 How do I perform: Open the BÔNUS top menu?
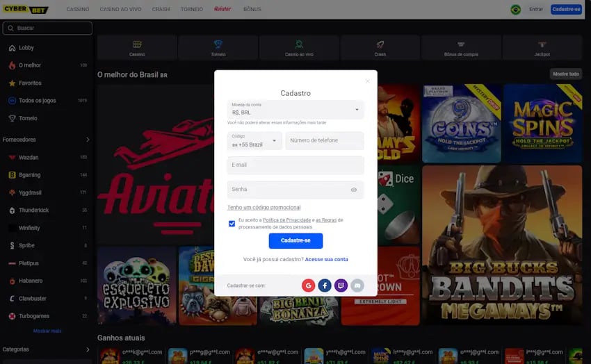pos(252,9)
